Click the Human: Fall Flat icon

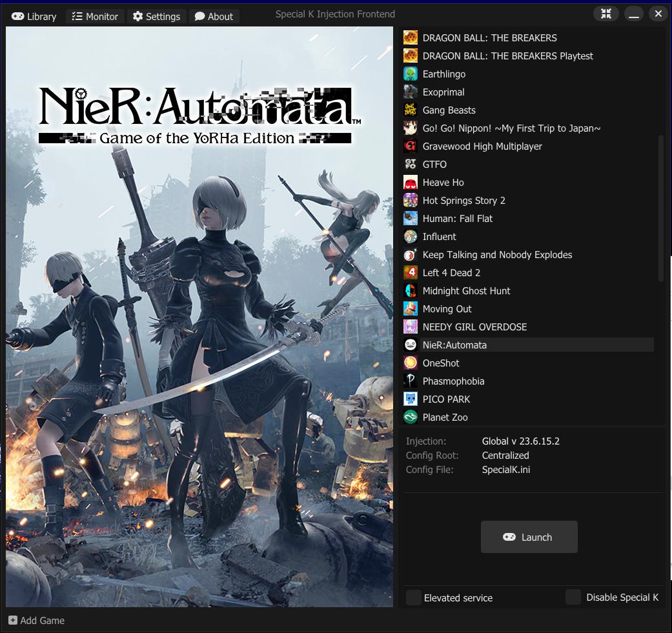point(410,218)
